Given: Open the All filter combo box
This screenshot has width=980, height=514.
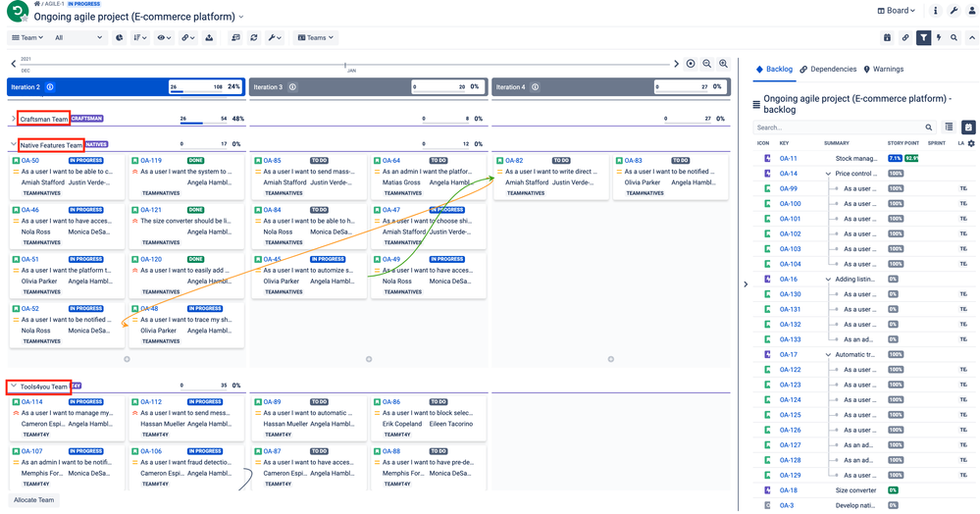Looking at the screenshot, I should [x=78, y=37].
